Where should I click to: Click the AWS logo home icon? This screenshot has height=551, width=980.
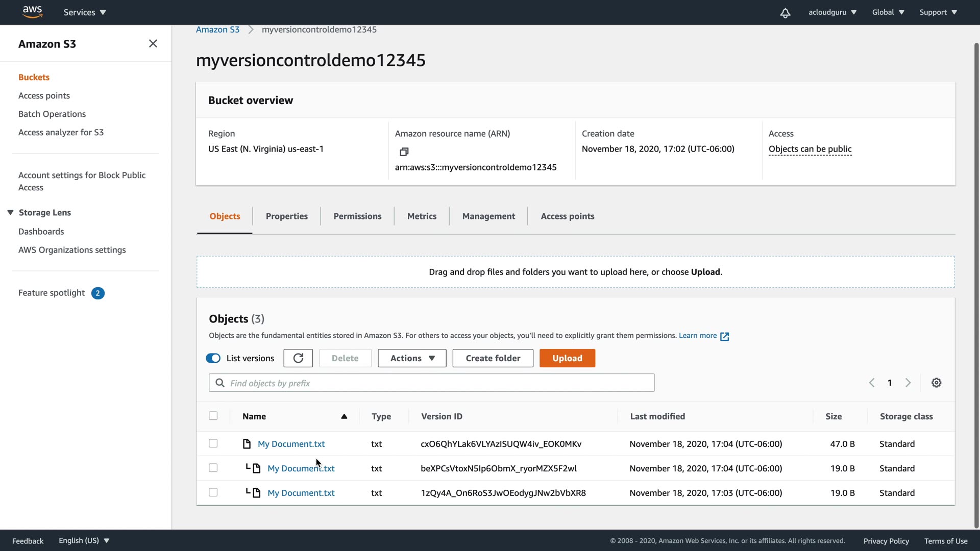click(x=32, y=12)
